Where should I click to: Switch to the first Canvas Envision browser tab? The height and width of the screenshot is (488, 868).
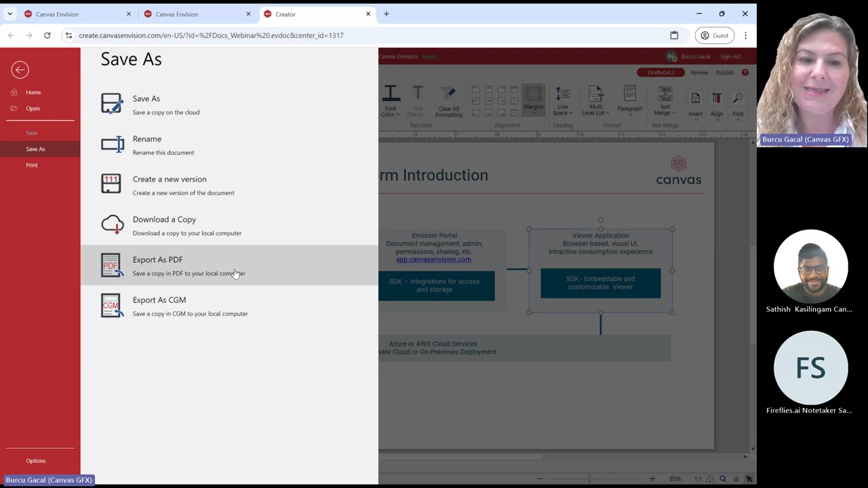pyautogui.click(x=77, y=14)
